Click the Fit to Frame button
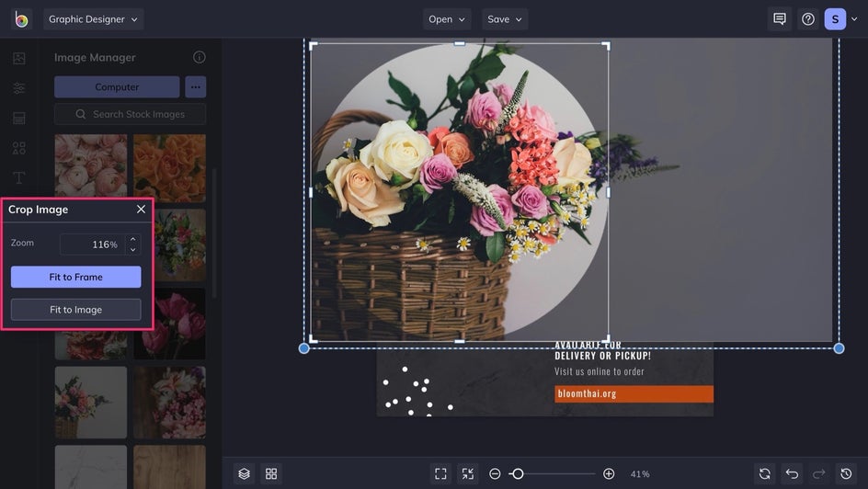Viewport: 868px width, 489px height. (x=75, y=278)
